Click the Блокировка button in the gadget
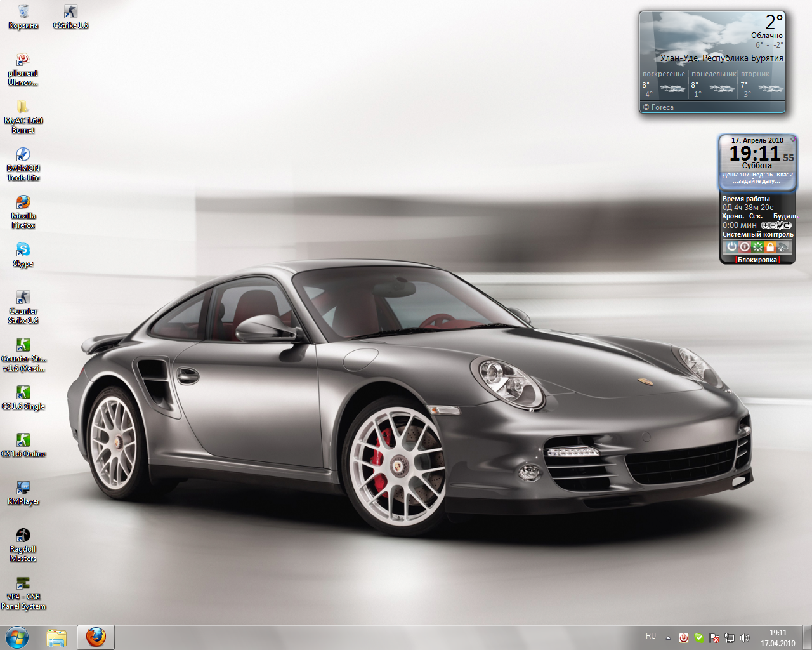 [x=757, y=260]
